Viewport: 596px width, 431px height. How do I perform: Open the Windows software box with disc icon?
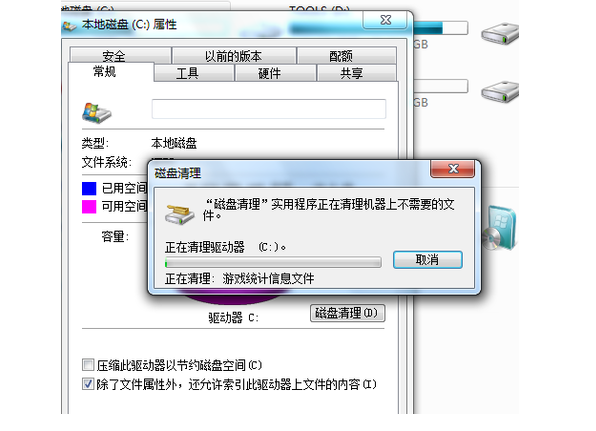[x=499, y=228]
